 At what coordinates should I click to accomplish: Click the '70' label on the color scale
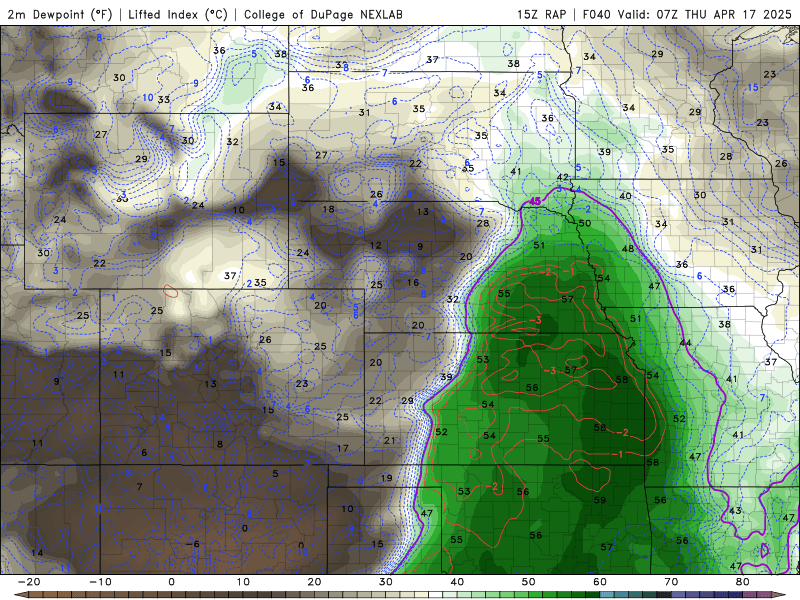click(671, 582)
